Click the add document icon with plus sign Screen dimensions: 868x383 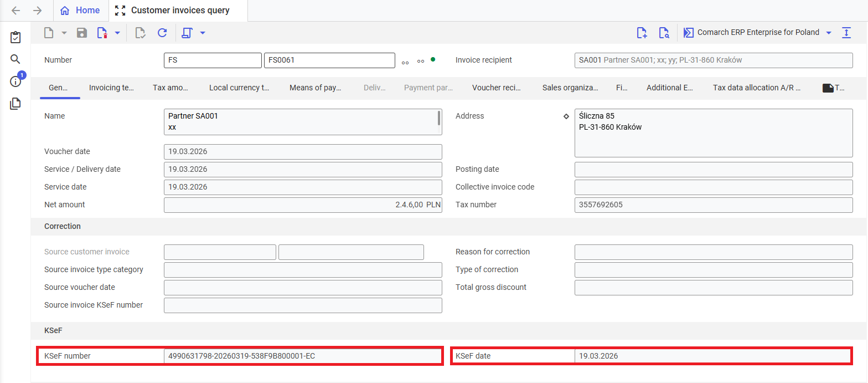point(642,33)
